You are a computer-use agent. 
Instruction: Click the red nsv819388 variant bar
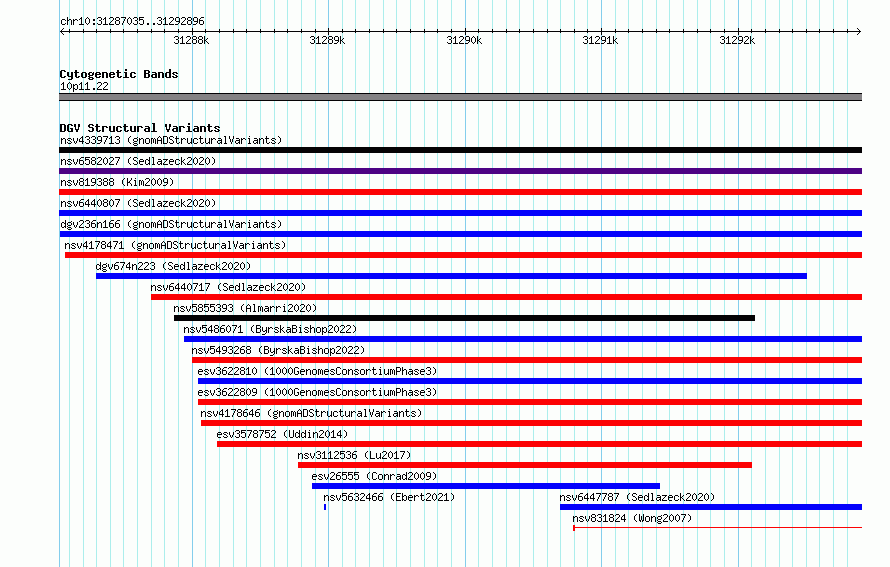(x=460, y=192)
